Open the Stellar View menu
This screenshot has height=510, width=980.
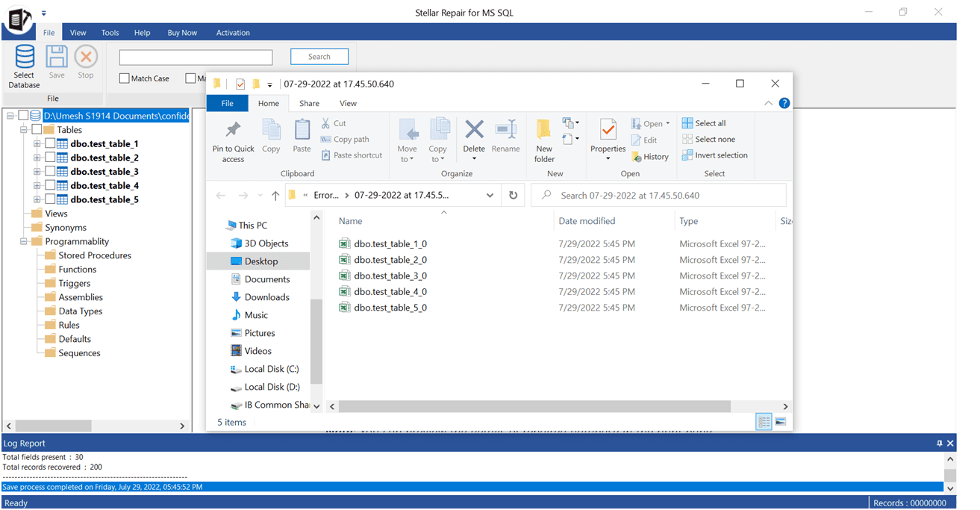tap(78, 32)
